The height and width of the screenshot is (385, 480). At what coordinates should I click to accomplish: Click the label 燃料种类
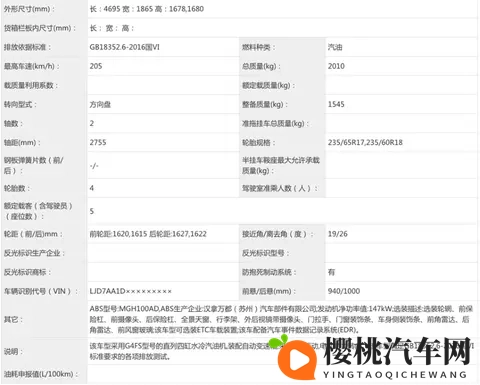coord(259,47)
